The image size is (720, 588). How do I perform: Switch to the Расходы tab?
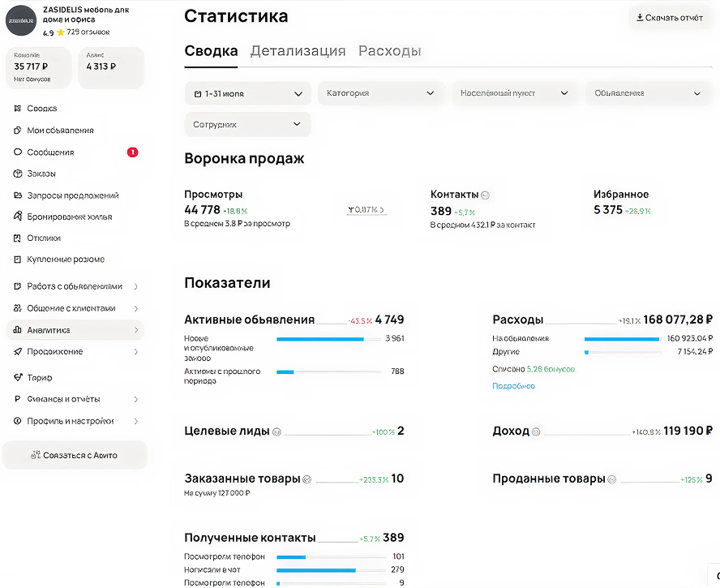coord(389,51)
